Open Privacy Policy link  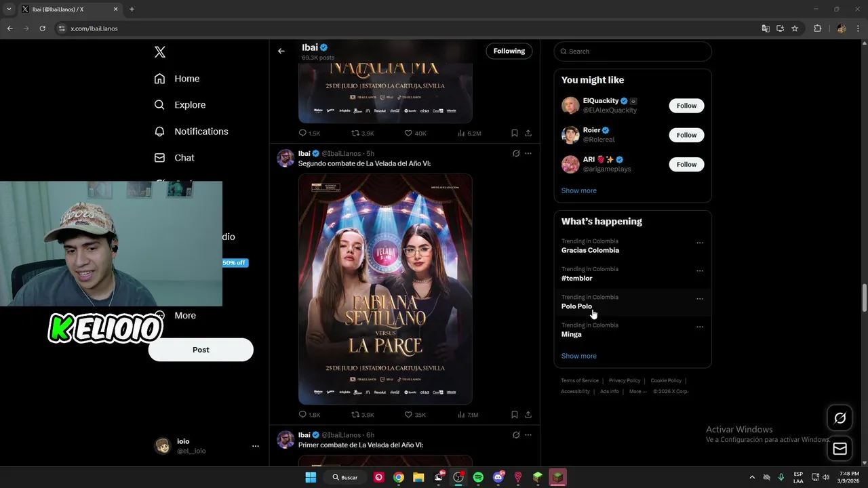click(x=625, y=381)
